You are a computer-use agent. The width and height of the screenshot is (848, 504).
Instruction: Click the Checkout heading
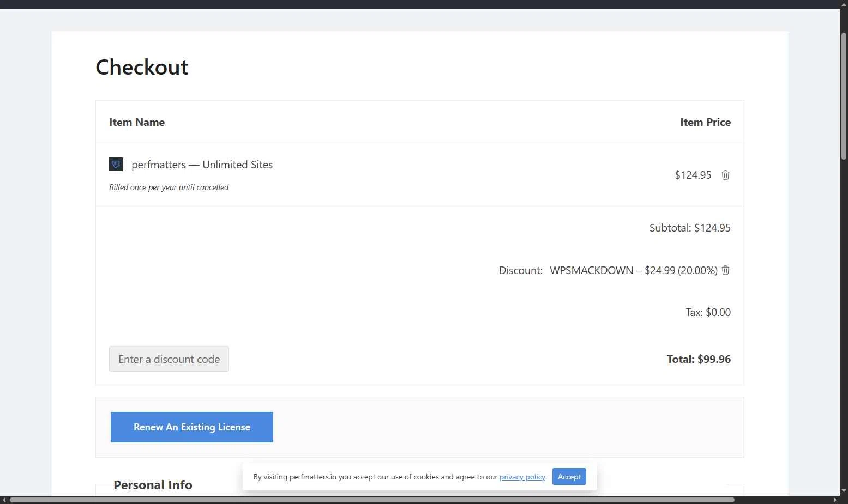coord(142,67)
